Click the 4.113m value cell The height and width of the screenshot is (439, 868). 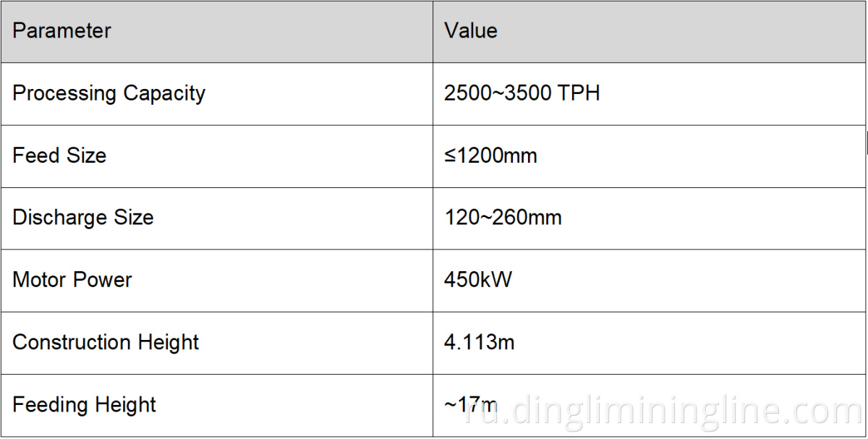tap(480, 342)
